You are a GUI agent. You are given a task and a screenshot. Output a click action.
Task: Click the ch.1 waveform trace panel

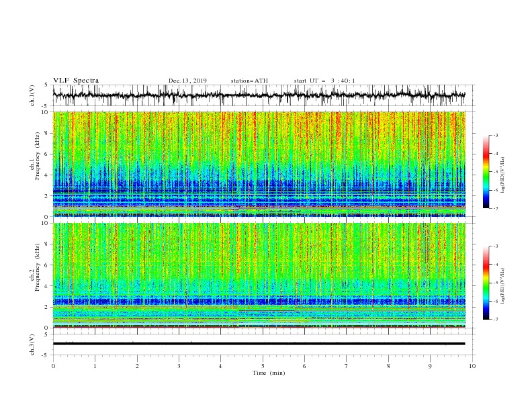(264, 95)
